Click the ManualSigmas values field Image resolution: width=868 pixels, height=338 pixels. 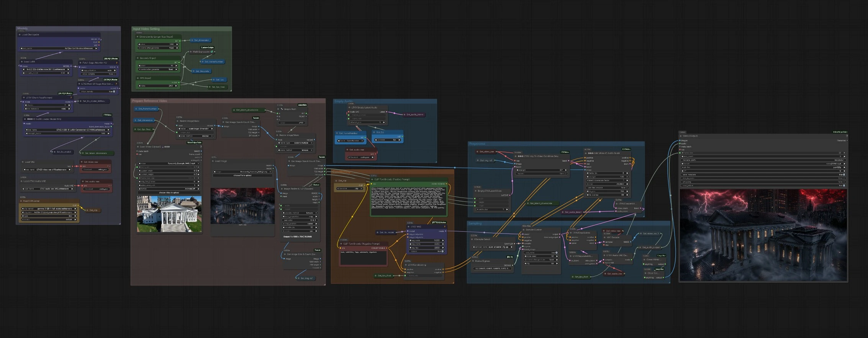point(492,268)
